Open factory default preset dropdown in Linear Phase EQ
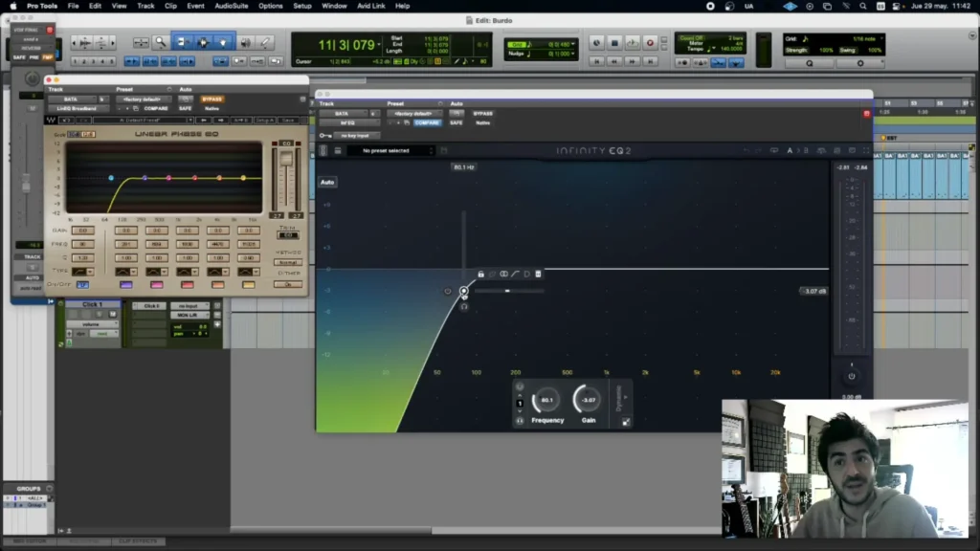Screen dimensions: 980x551 [x=144, y=99]
